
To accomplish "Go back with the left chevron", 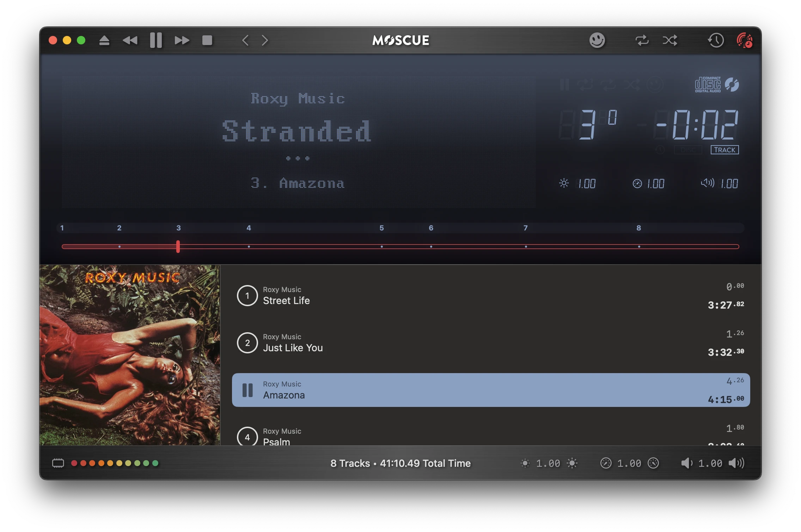I will tap(246, 40).
